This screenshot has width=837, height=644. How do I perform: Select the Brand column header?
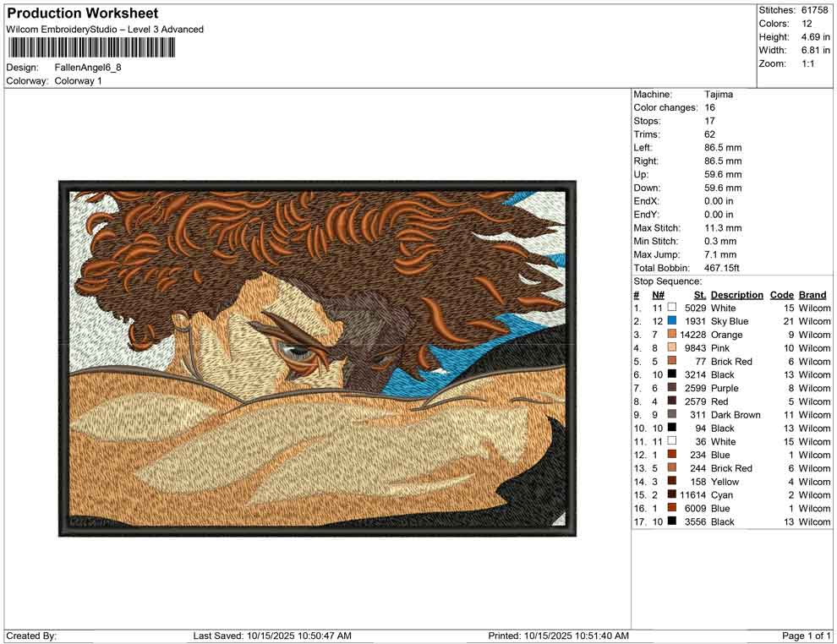[x=812, y=295]
